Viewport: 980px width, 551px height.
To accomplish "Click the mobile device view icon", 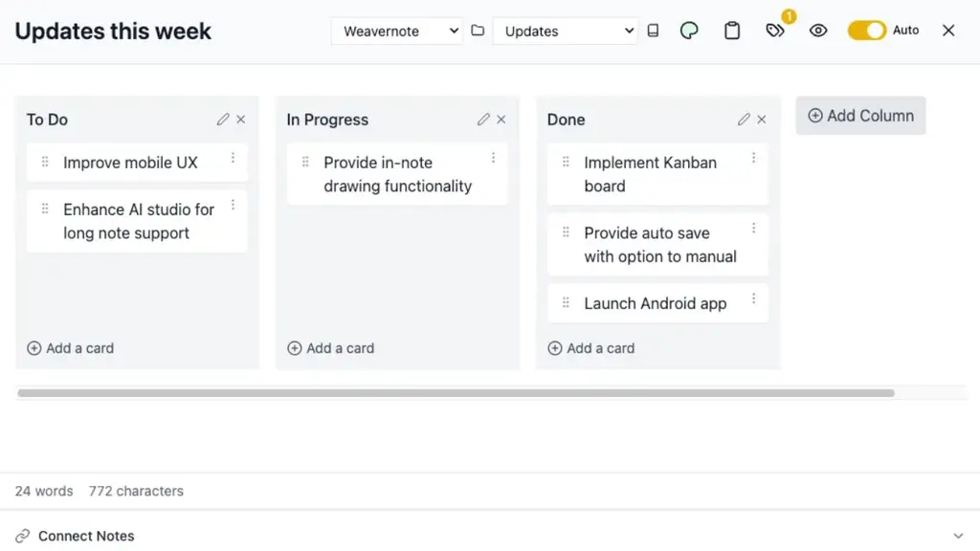I will (x=653, y=30).
